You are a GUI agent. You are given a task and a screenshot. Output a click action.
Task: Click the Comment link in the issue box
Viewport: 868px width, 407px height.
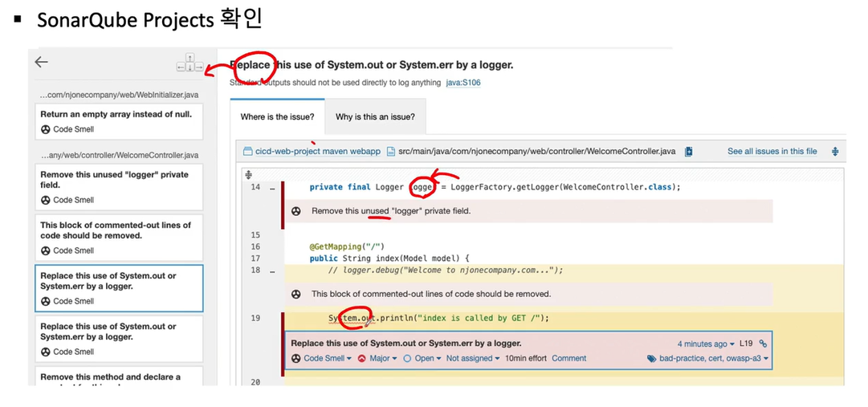tap(568, 358)
